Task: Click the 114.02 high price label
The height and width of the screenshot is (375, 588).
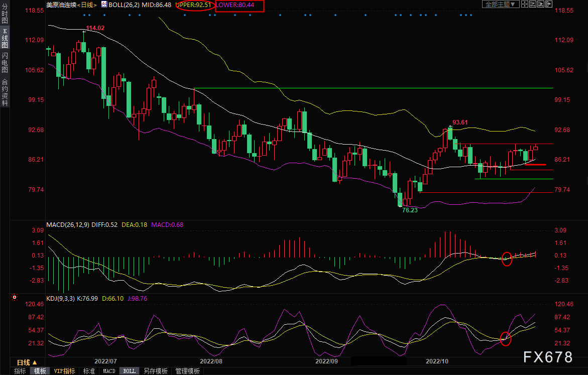Action: [x=95, y=28]
